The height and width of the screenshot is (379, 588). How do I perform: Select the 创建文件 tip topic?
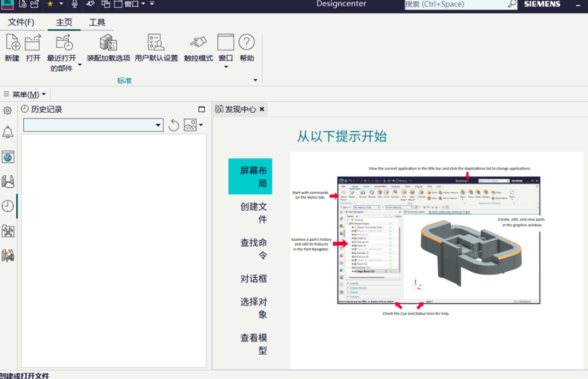point(254,213)
